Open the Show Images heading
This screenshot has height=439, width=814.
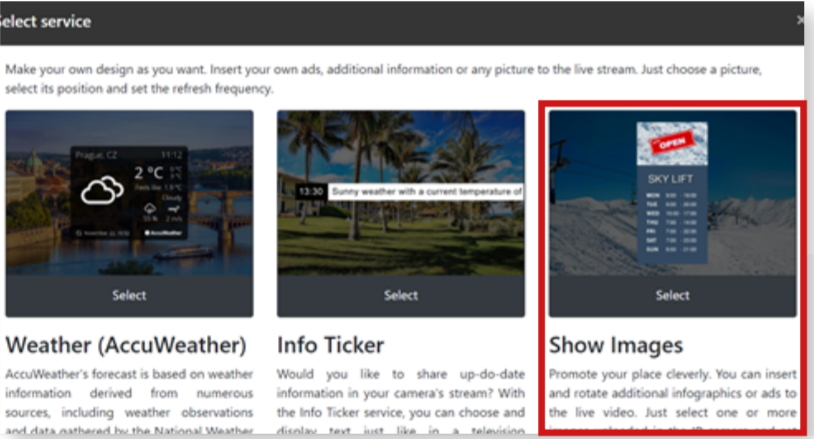[x=616, y=346]
